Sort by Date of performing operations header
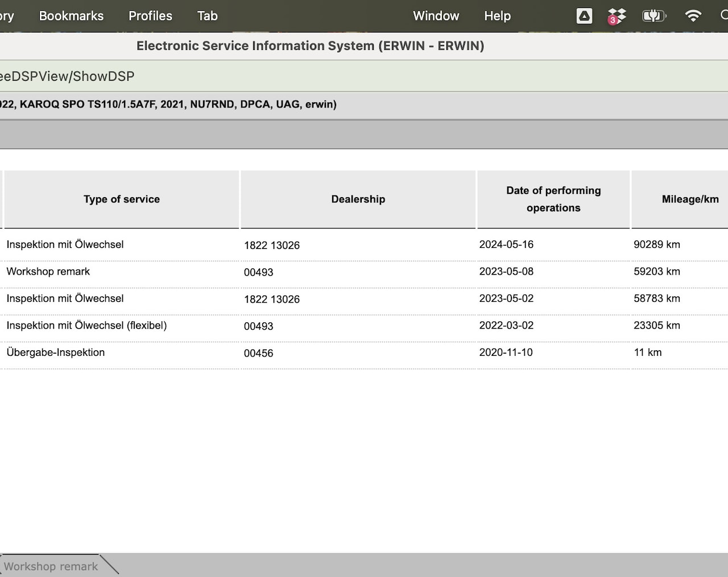 click(553, 199)
